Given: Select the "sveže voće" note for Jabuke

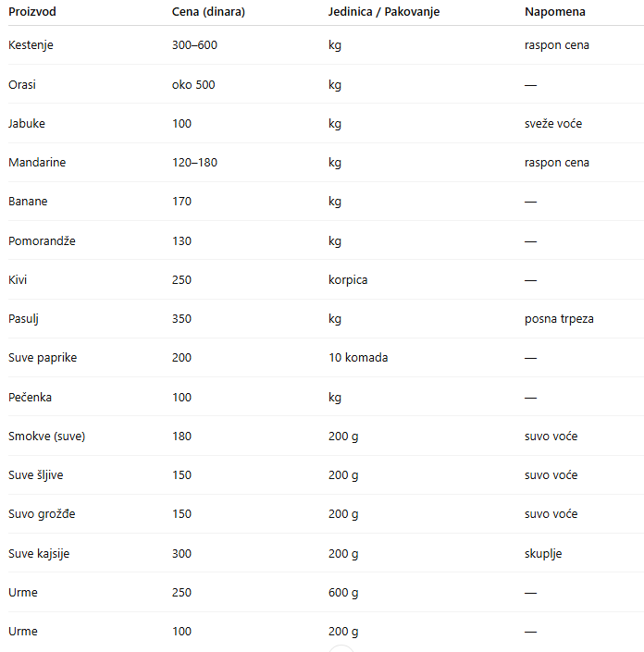Looking at the screenshot, I should click(x=552, y=124).
